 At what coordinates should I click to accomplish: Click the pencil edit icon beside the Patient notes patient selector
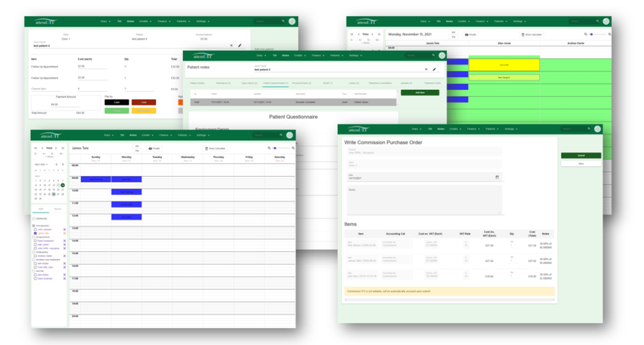(434, 69)
